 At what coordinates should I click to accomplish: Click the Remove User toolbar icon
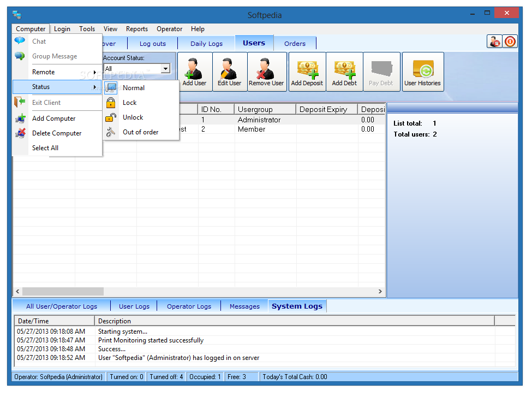[267, 72]
